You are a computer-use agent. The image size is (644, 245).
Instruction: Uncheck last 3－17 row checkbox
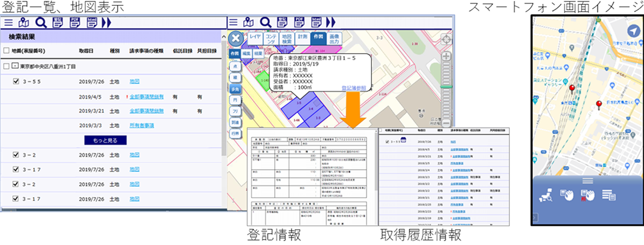pyautogui.click(x=16, y=198)
